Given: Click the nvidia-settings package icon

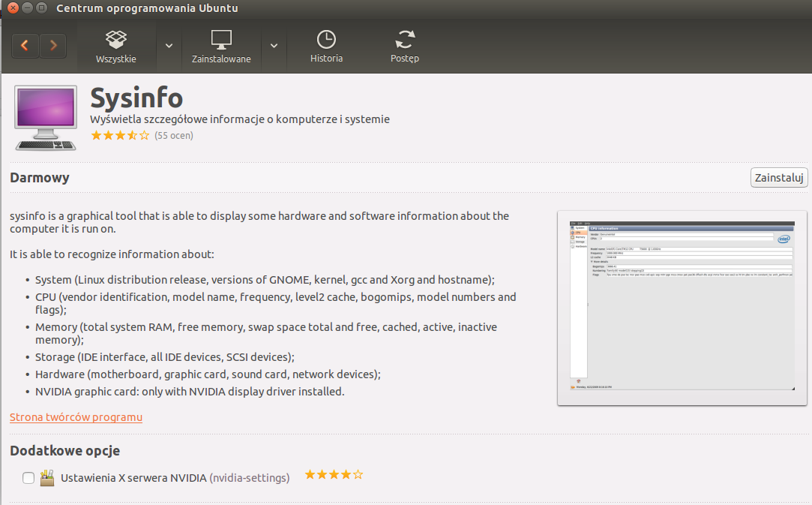Looking at the screenshot, I should [x=47, y=478].
